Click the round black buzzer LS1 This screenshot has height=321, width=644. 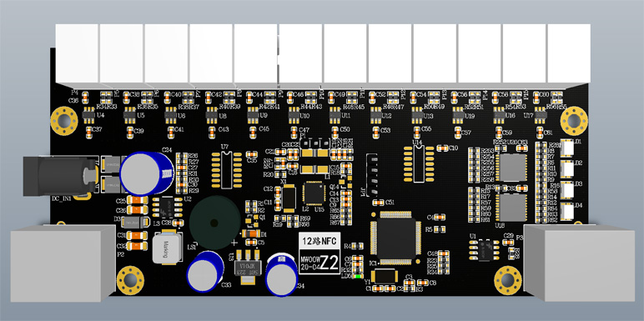pos(214,223)
